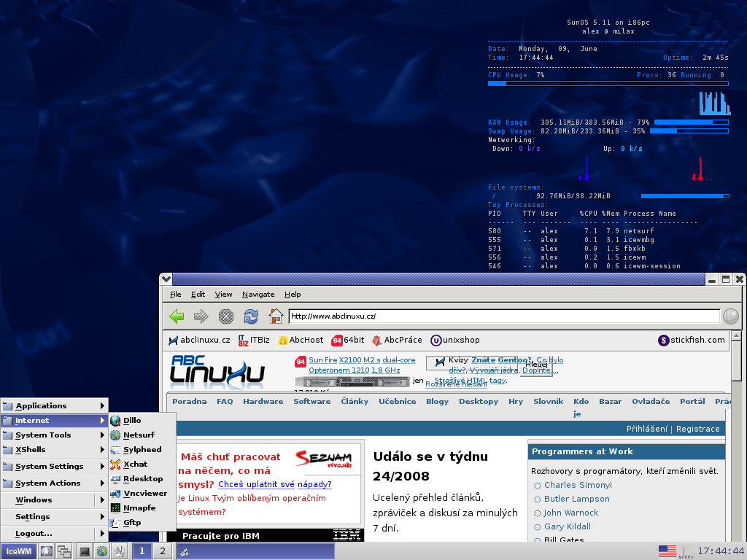Click the globe browser launcher on taskbar
Image resolution: width=747 pixels, height=560 pixels.
pyautogui.click(x=102, y=551)
